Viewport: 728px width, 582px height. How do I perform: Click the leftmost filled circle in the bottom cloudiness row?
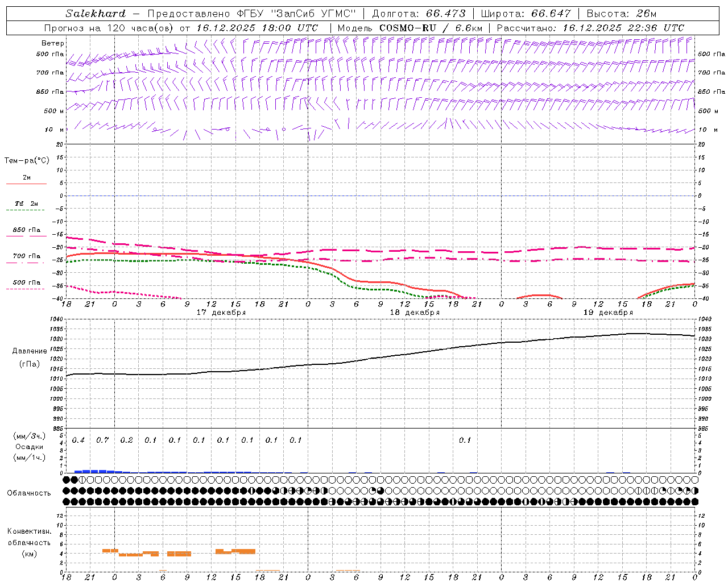click(67, 501)
